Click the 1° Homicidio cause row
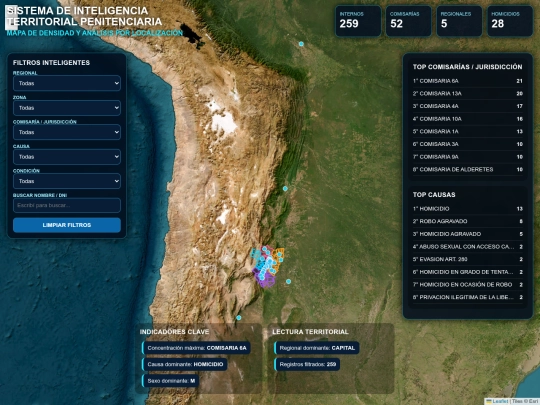 (x=467, y=209)
